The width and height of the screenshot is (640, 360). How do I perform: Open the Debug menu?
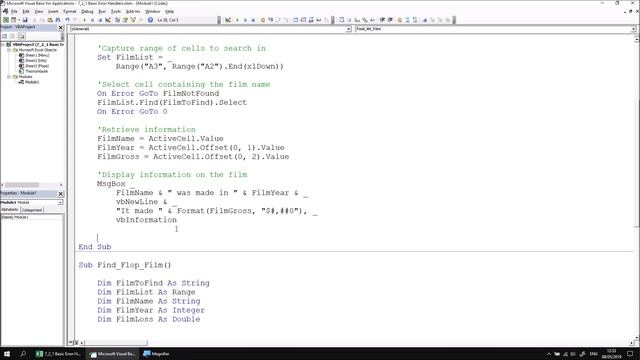pos(87,11)
